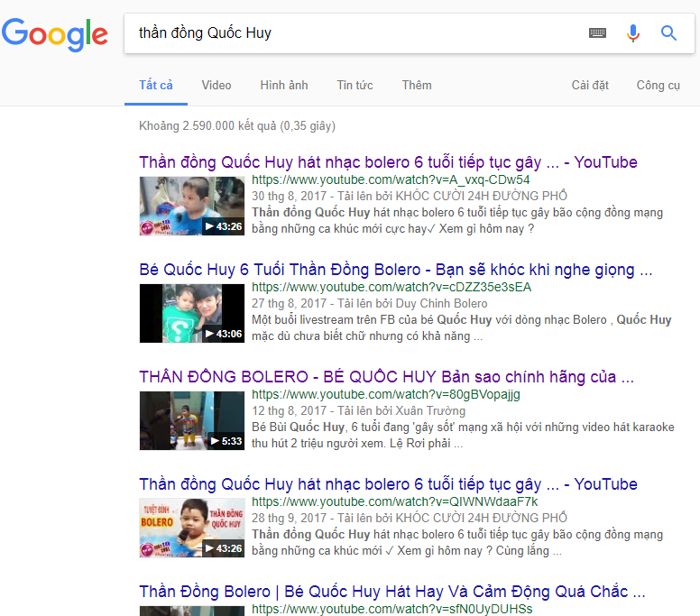700x616 pixels.
Task: Switch to the Hình ảnh tab
Action: point(284,85)
